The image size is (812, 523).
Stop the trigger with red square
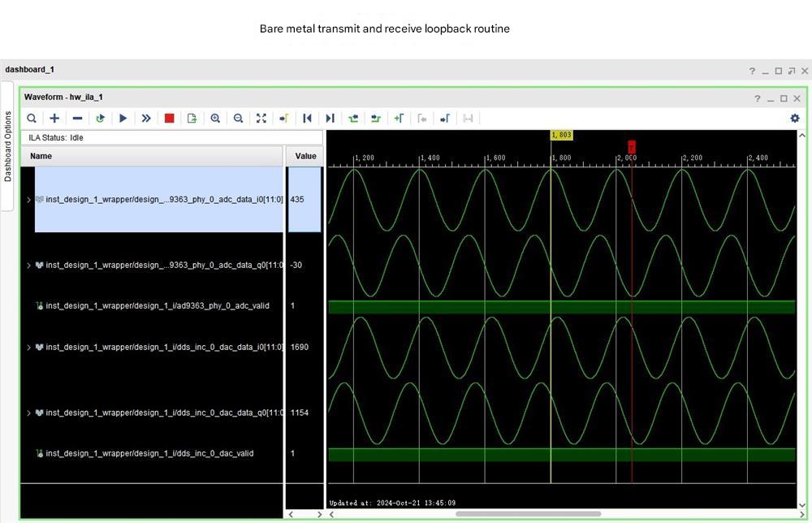[169, 119]
